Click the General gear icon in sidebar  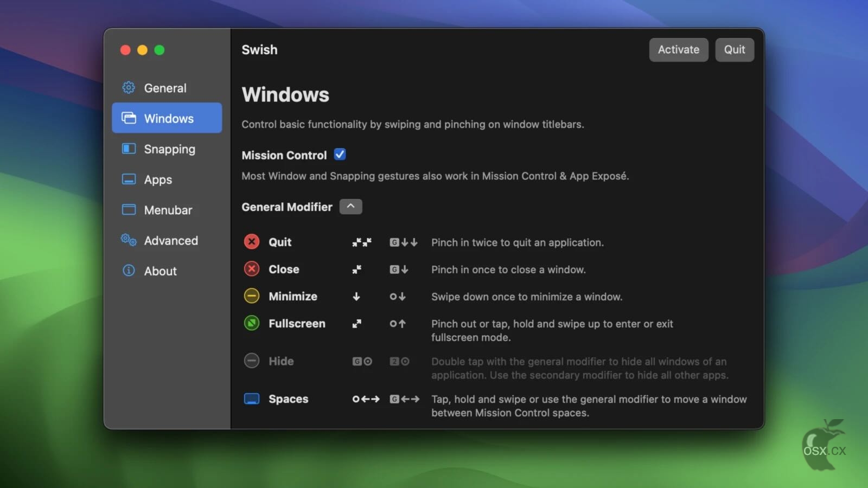(x=129, y=87)
